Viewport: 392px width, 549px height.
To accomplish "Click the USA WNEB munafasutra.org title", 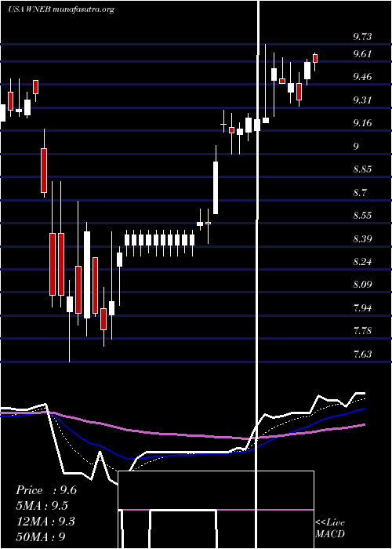I will 61,9.
